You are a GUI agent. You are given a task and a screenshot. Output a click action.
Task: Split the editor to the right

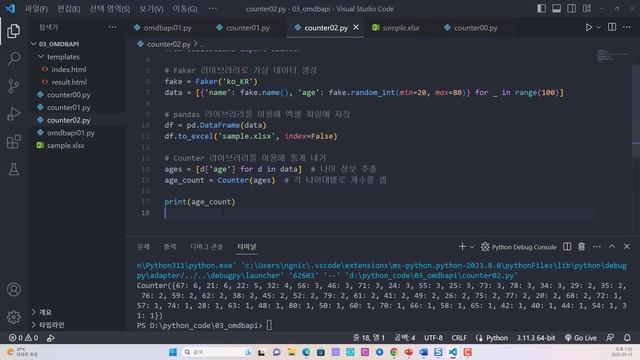point(612,27)
